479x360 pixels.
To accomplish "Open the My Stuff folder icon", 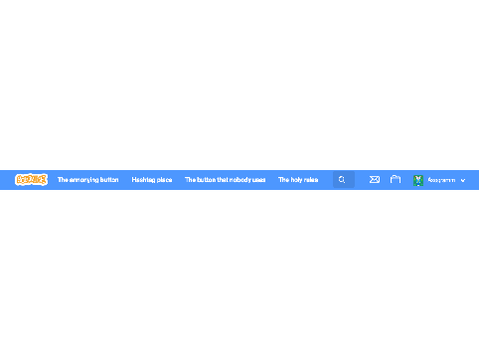I will pos(395,179).
